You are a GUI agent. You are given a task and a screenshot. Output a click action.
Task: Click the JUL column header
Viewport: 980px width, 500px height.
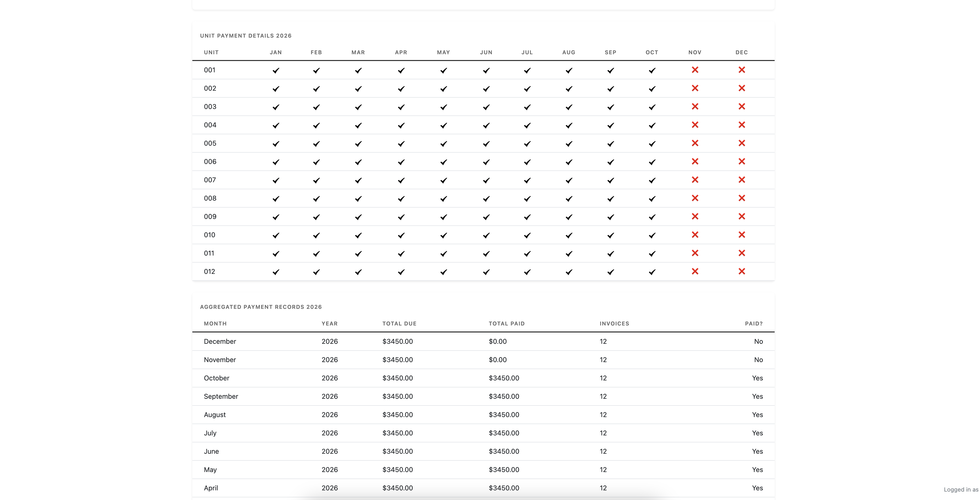pos(527,53)
